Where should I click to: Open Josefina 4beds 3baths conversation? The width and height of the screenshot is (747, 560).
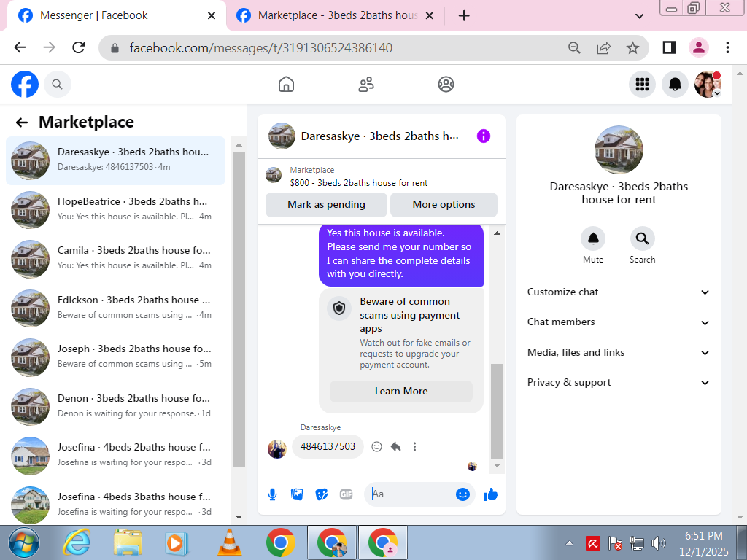(115, 505)
